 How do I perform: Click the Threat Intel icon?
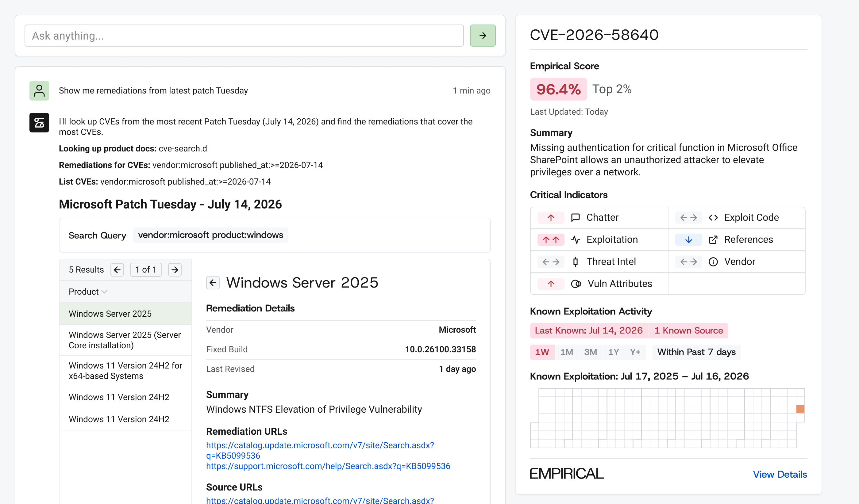point(576,262)
